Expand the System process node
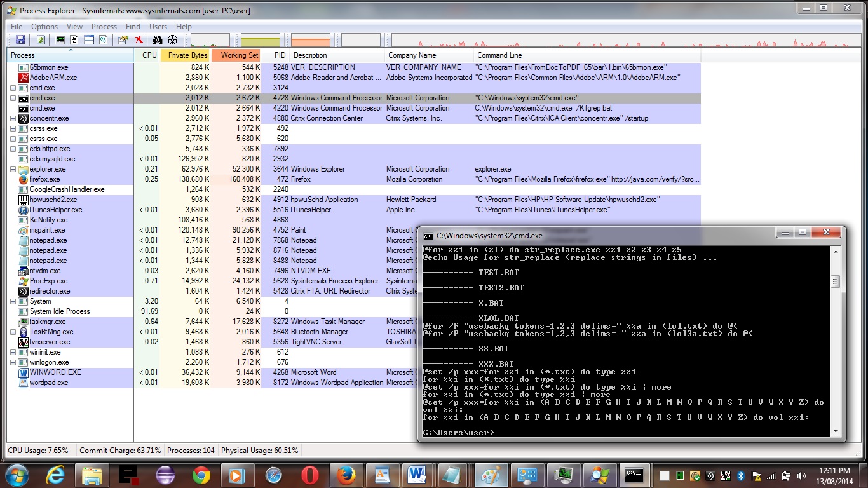The image size is (868, 488). coord(13,302)
